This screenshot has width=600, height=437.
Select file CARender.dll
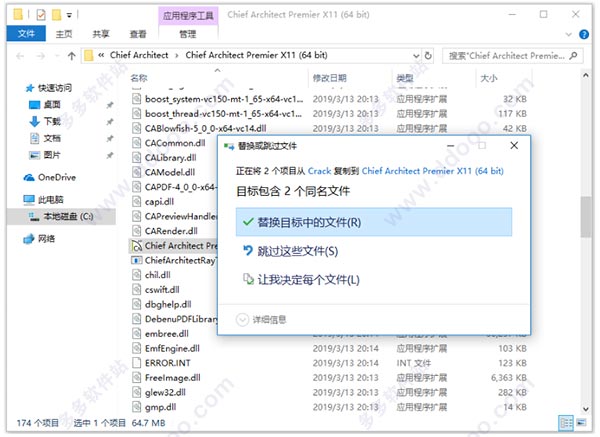click(171, 231)
